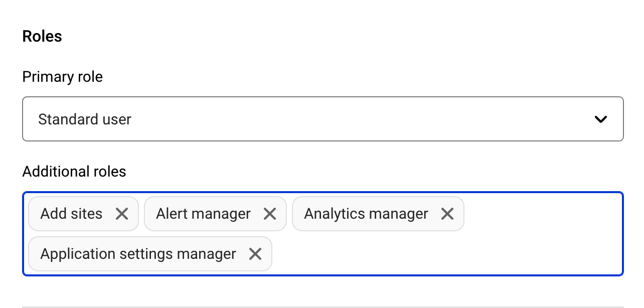Open the Primary role dropdown

(323, 119)
